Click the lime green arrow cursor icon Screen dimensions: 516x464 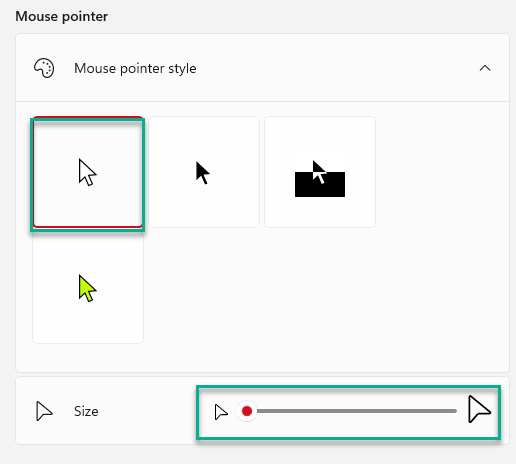87,289
